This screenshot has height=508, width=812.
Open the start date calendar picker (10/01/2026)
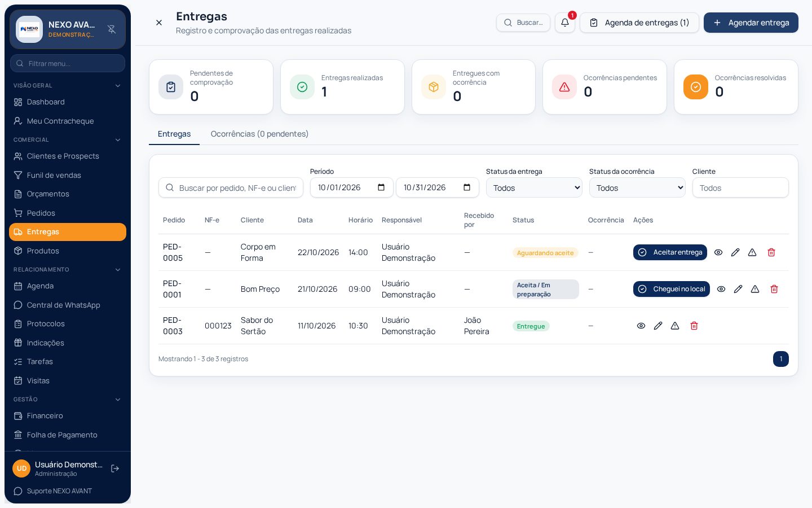tap(381, 187)
